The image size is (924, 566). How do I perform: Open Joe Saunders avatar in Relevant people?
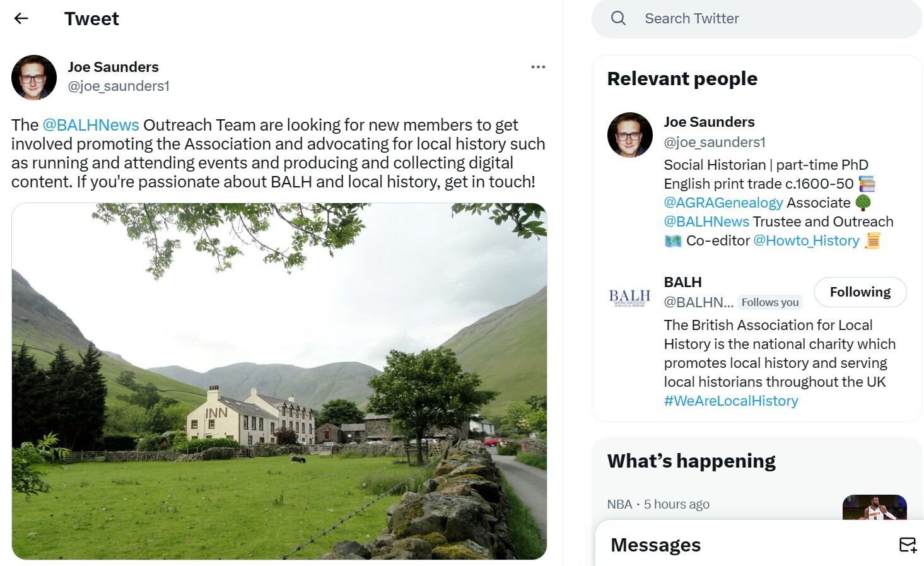click(x=629, y=135)
